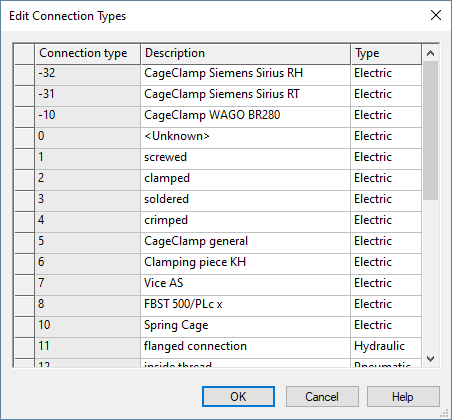Click the Hydraulic type cell
Image resolution: width=452 pixels, height=420 pixels.
click(386, 348)
